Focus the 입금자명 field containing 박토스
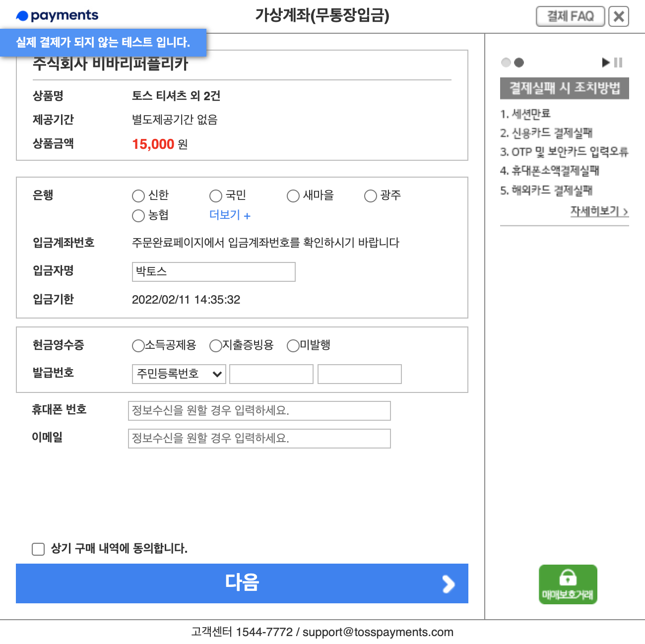Image resolution: width=645 pixels, height=644 pixels. tap(214, 272)
